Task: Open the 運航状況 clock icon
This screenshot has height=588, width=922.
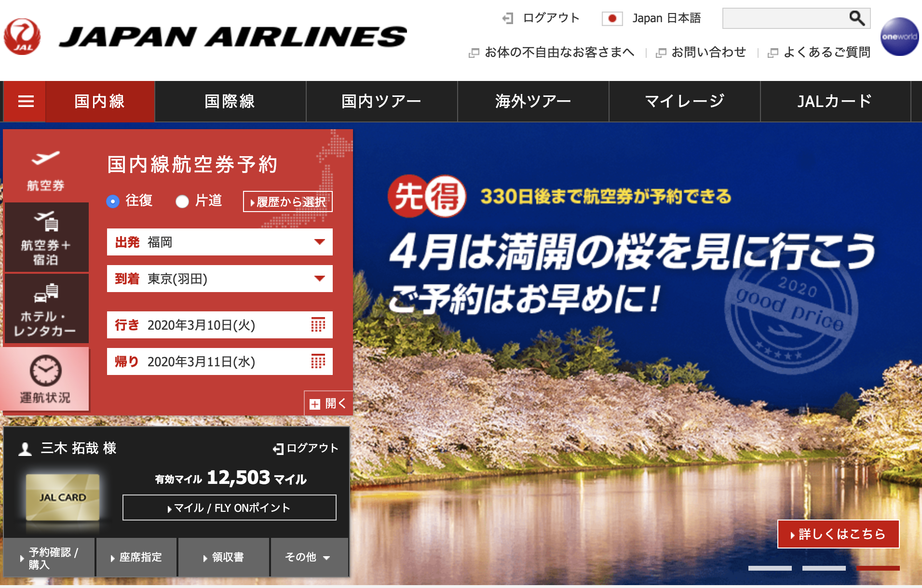Action: [x=46, y=370]
